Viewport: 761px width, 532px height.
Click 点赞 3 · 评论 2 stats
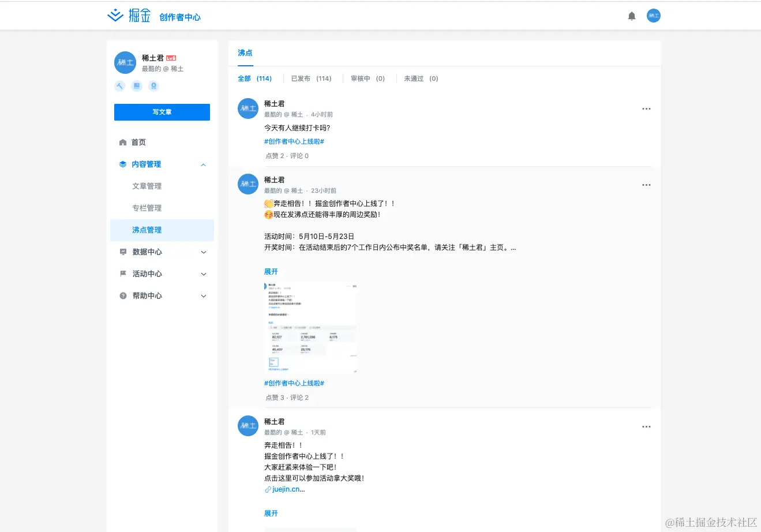(x=287, y=398)
